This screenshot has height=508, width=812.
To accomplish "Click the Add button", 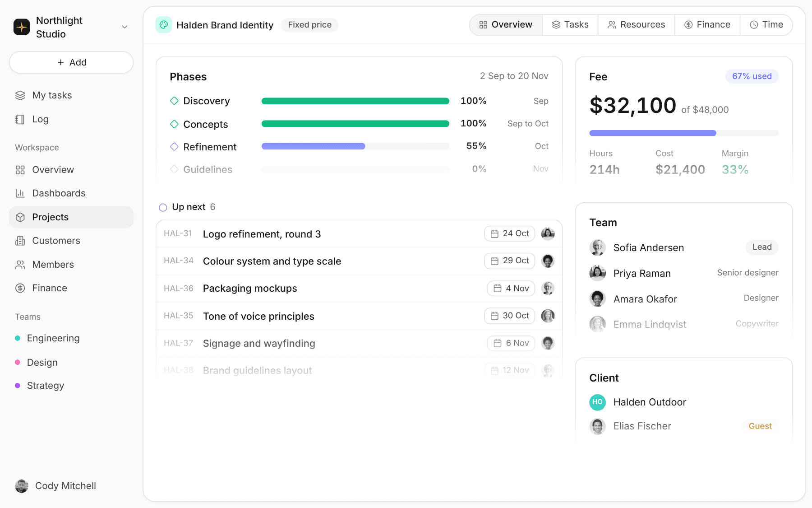I will coord(71,62).
